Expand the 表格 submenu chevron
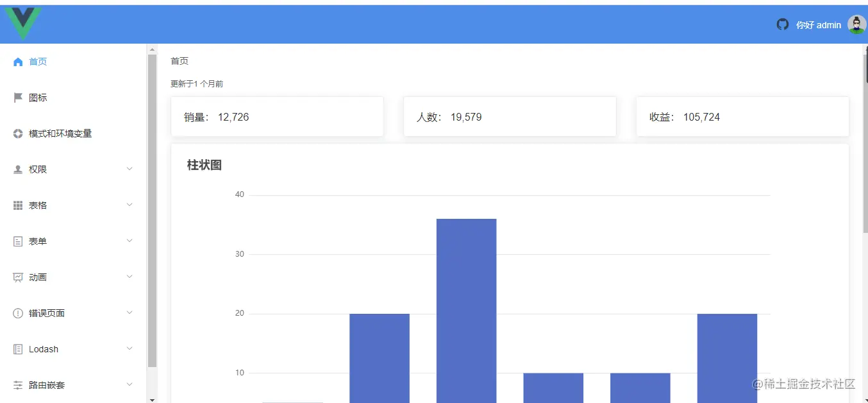 click(x=129, y=205)
